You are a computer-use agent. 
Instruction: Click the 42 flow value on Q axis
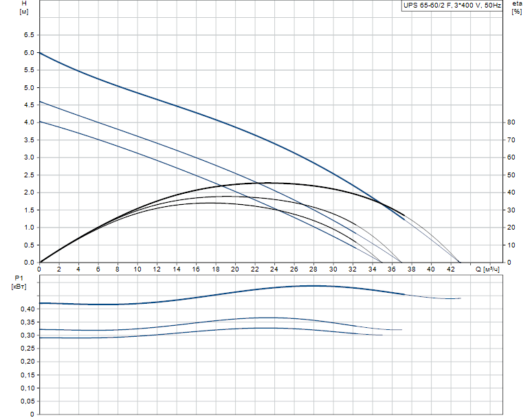coord(451,269)
